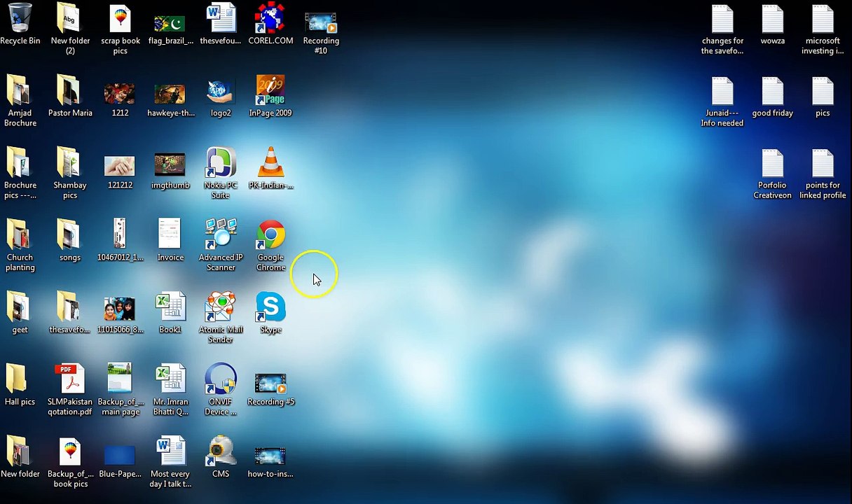Select the 121212 image thumbnail
852x504 pixels.
click(120, 166)
